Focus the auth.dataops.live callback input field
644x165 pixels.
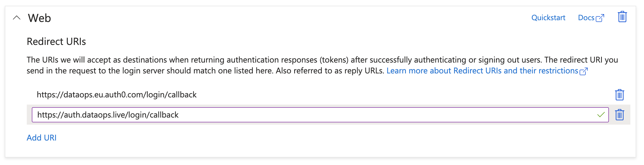[x=320, y=115]
